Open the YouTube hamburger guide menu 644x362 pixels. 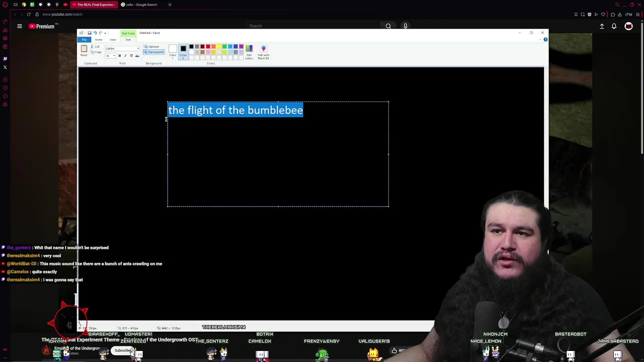(x=20, y=26)
